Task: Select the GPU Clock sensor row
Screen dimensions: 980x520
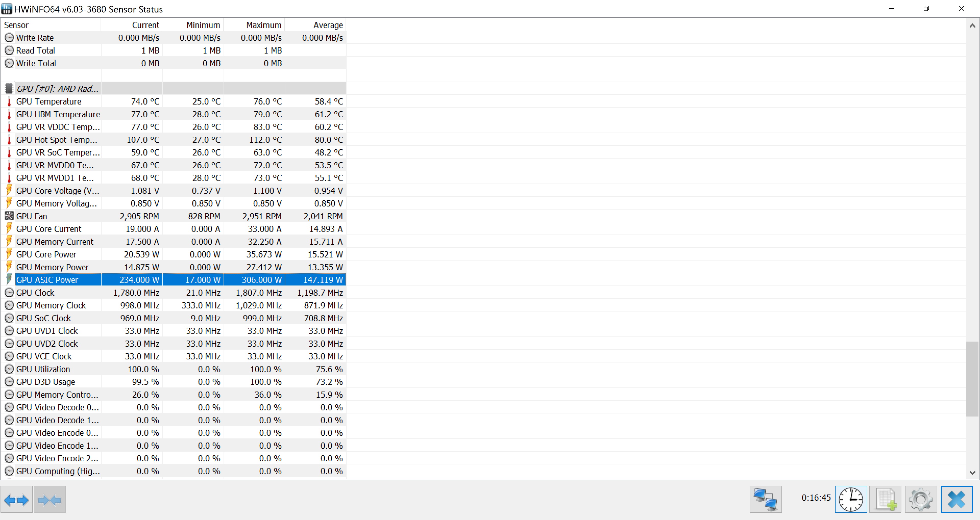Action: [35, 292]
